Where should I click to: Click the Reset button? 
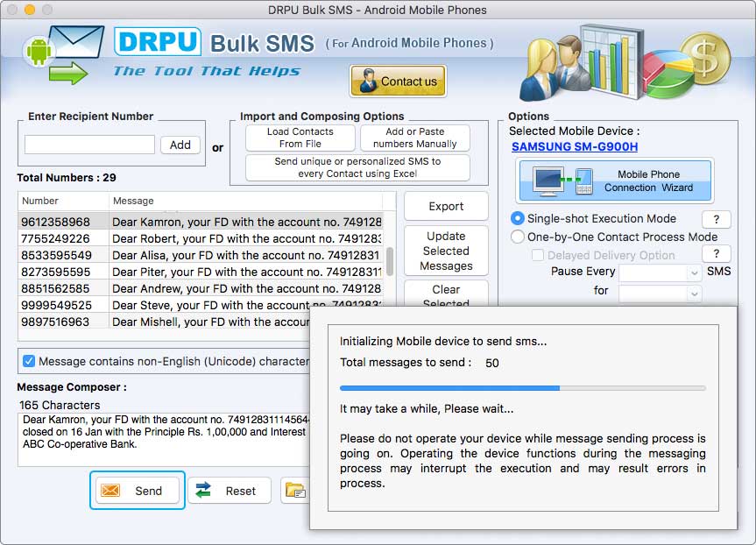(230, 491)
